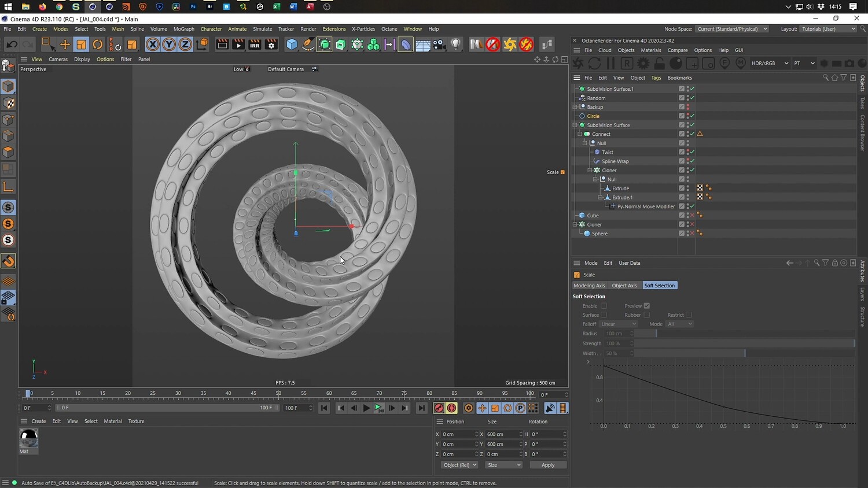868x488 pixels.
Task: Toggle the Cube object's enable mark
Action: (x=692, y=216)
